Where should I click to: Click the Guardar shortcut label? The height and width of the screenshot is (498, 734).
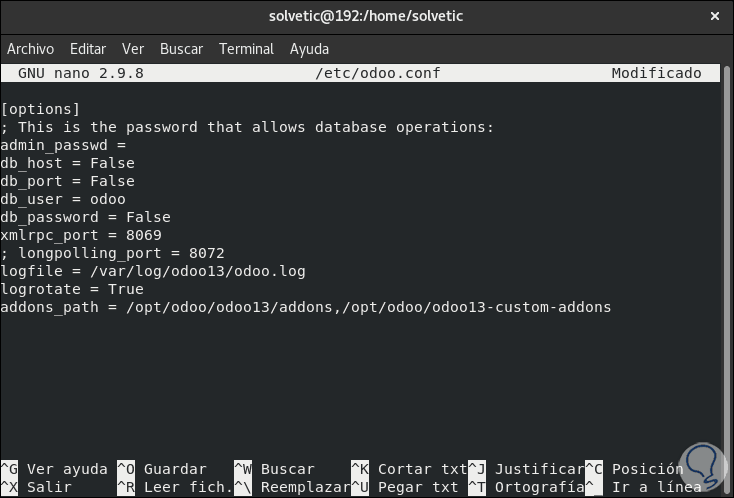point(174,469)
